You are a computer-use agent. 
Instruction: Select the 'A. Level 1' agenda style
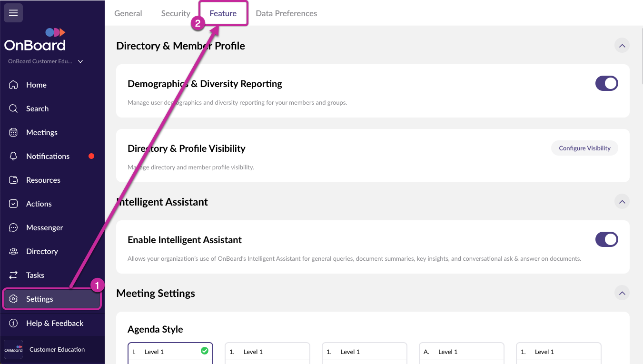pyautogui.click(x=461, y=352)
